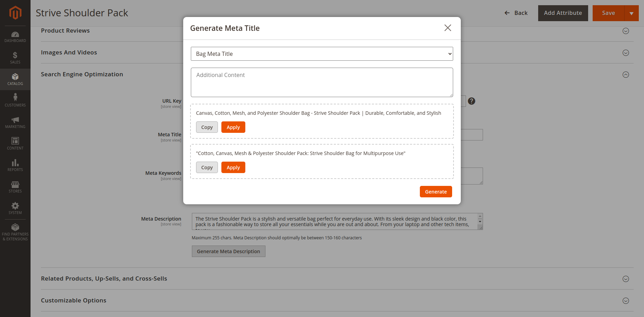Click the URL Key help icon

point(472,101)
